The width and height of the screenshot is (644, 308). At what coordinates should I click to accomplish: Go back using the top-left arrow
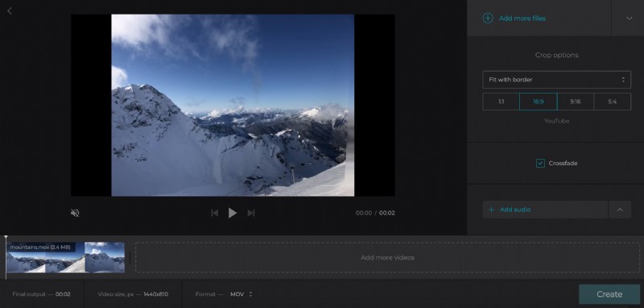point(10,11)
